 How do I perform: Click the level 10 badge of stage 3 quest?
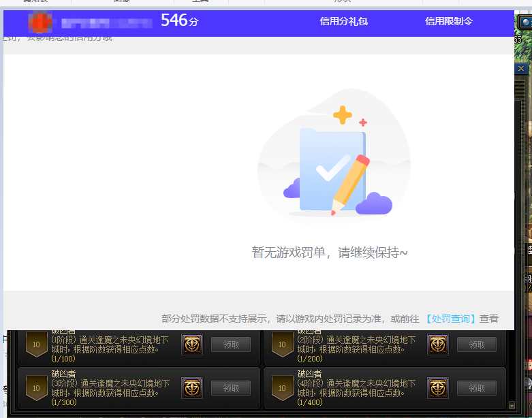pyautogui.click(x=36, y=388)
